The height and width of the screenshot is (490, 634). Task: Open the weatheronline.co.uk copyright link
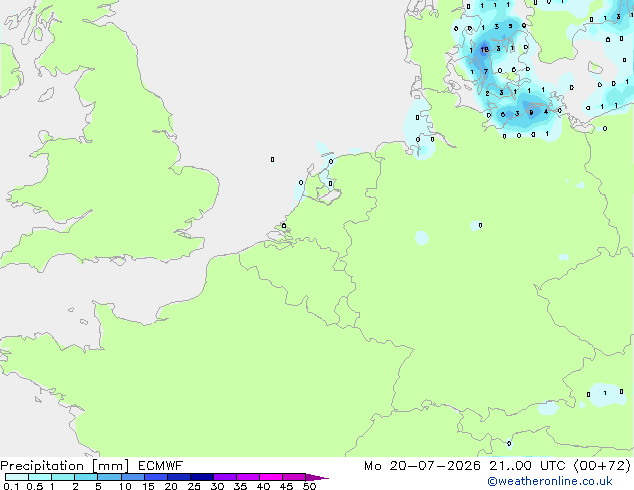click(x=550, y=481)
